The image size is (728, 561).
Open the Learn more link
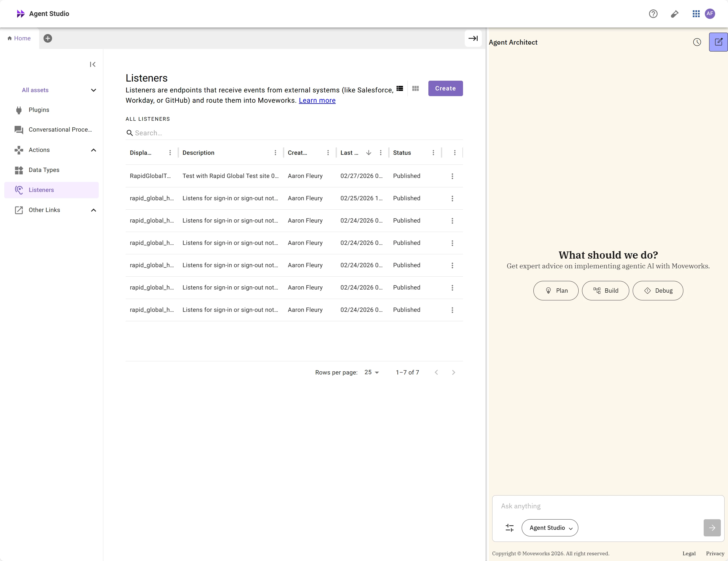(317, 101)
